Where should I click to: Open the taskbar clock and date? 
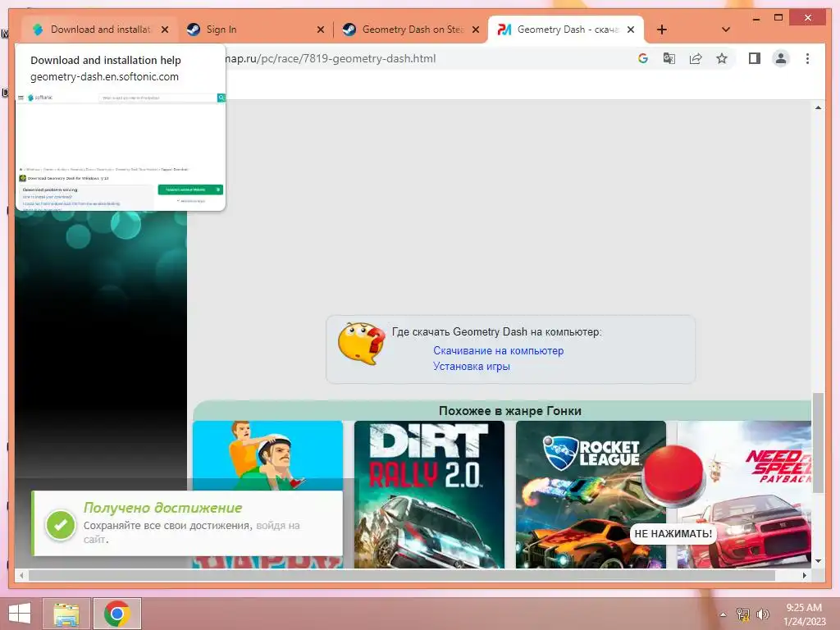click(804, 614)
